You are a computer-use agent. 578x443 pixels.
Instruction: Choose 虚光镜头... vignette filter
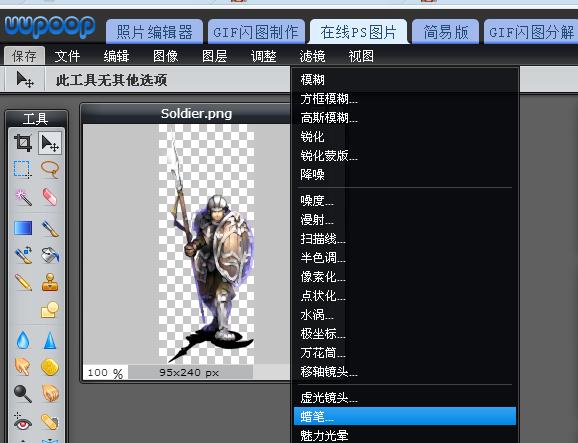tap(405, 398)
